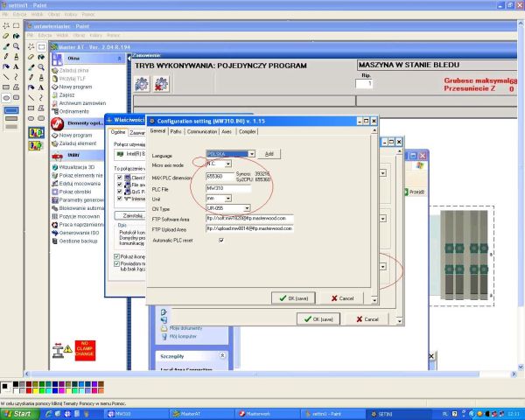
Task: Switch to MasterAT taskbar button
Action: 201,414
